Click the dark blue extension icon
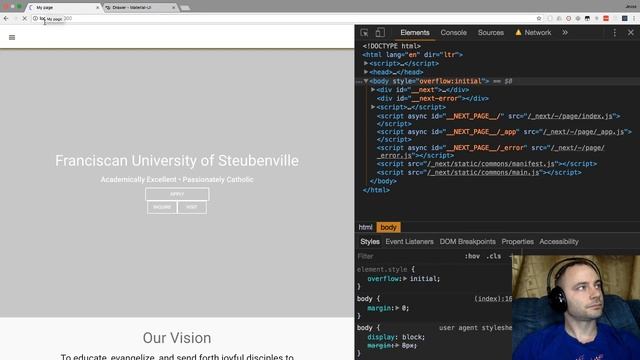This screenshot has width=640, height=360. (624, 18)
